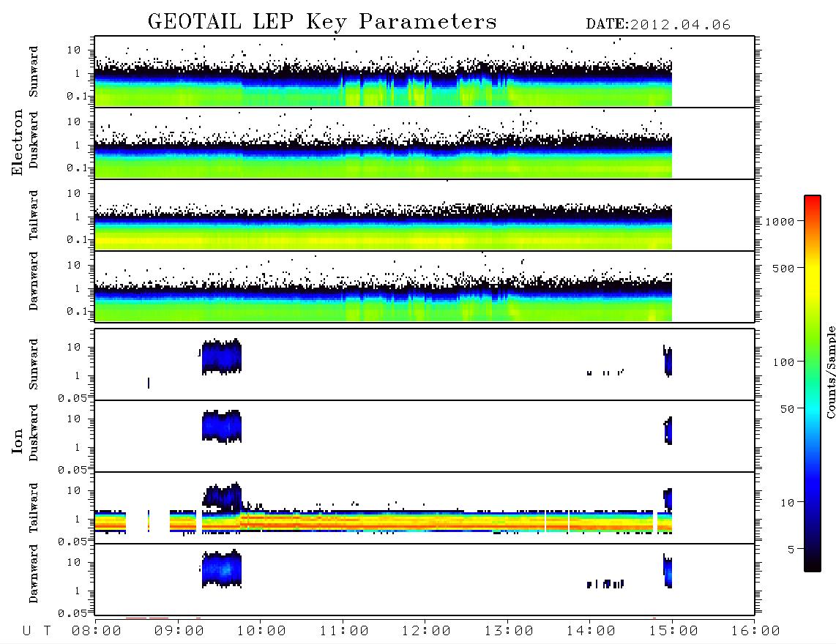This screenshot has width=836, height=644.
Task: Click the Ion Sunward blue burst near 15:00
Action: pyautogui.click(x=668, y=361)
